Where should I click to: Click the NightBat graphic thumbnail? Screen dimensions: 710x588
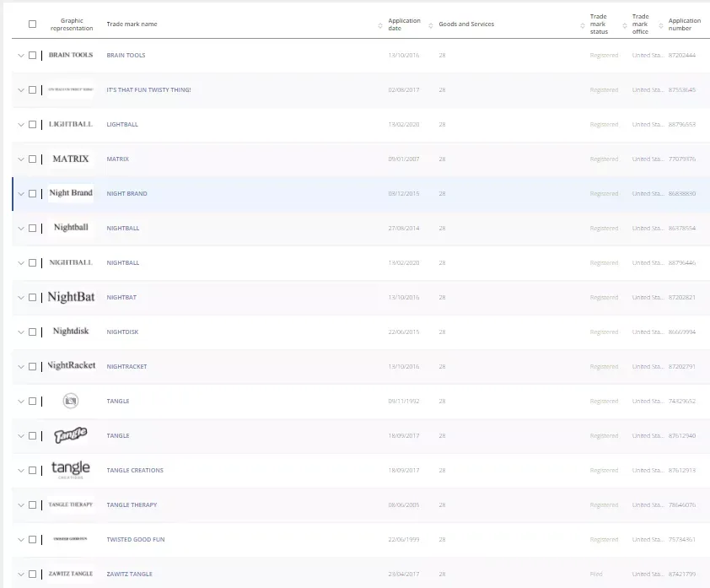pyautogui.click(x=71, y=298)
